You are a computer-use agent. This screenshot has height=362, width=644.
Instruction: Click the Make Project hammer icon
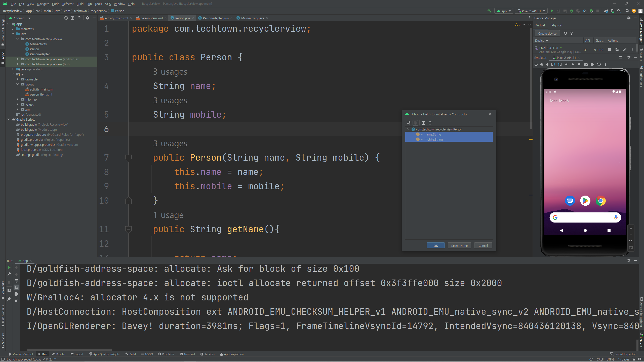click(489, 11)
